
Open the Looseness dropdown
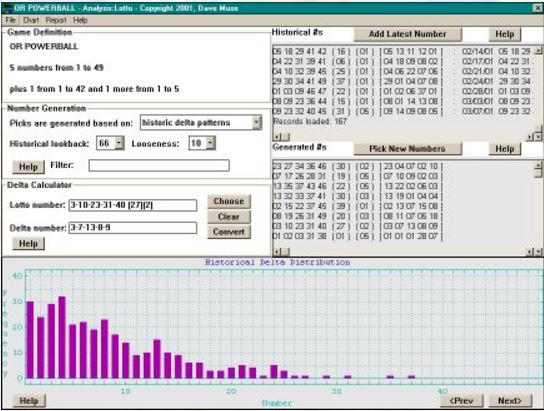[x=211, y=143]
